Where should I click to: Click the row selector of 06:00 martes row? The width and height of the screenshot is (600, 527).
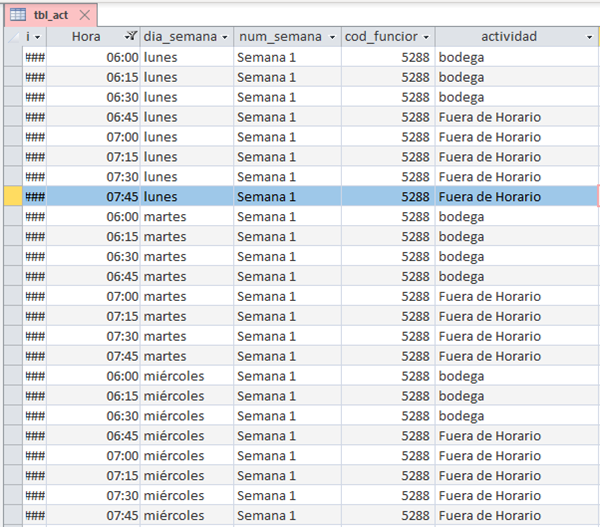point(11,217)
